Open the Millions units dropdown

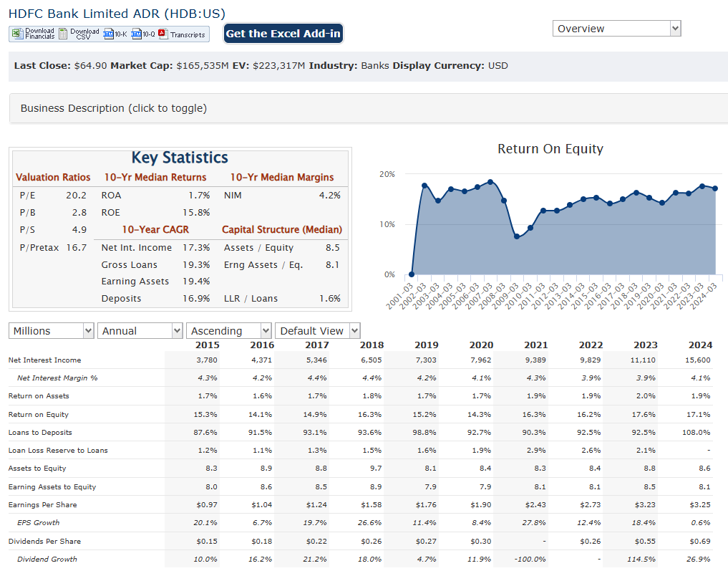coord(51,331)
